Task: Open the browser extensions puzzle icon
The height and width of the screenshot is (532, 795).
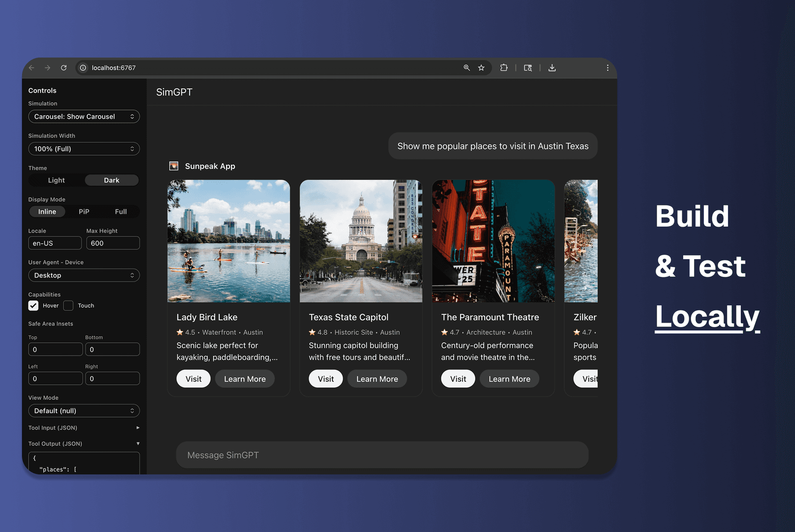Action: pos(503,68)
